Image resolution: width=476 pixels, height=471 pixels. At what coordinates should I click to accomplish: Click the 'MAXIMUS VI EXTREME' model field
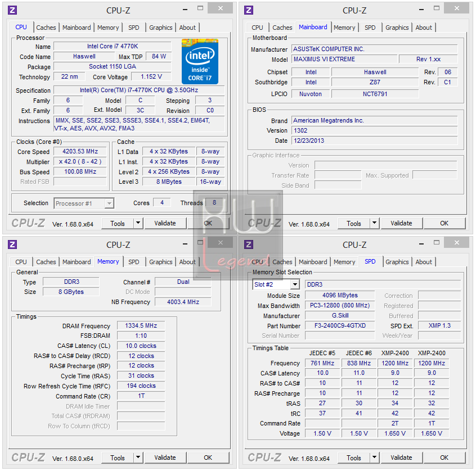tap(344, 59)
